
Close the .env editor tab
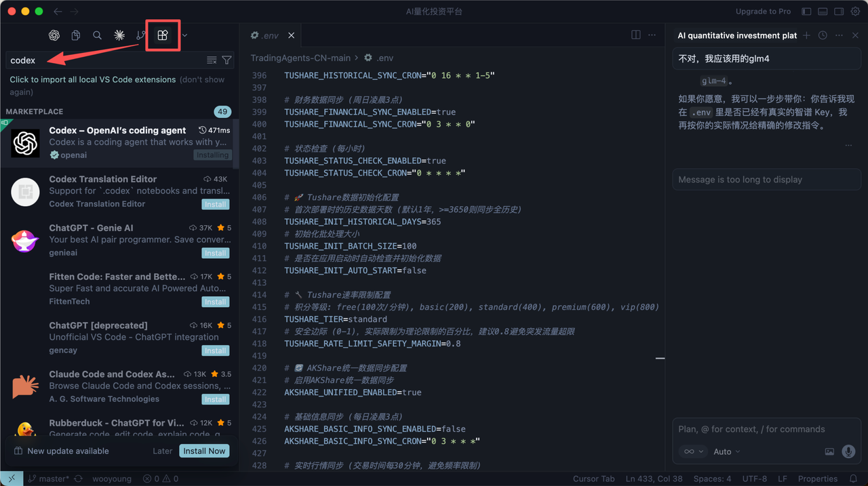coord(292,35)
